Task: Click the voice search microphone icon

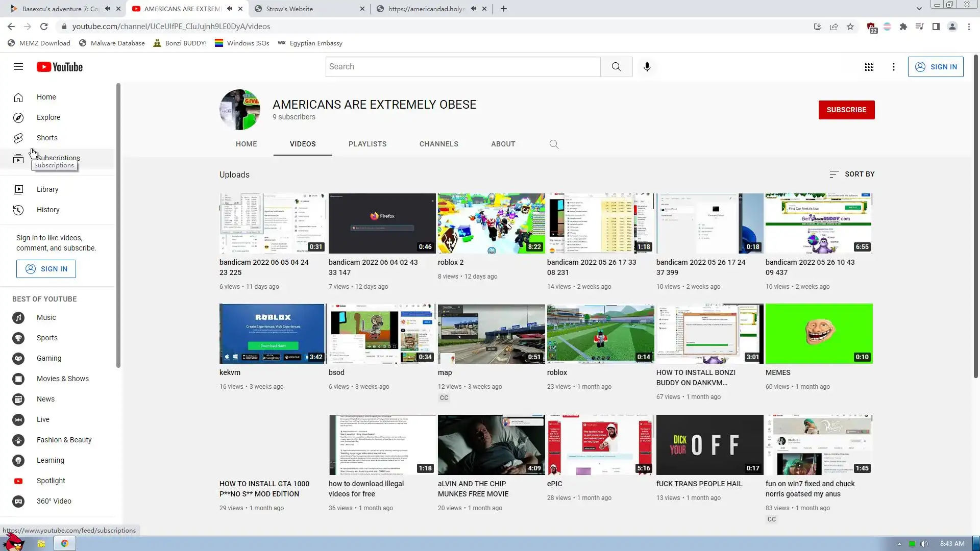Action: coord(647,67)
